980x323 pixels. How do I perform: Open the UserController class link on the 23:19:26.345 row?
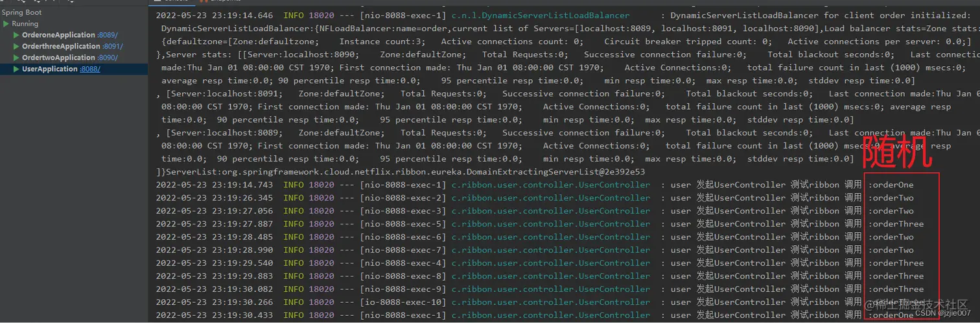551,198
